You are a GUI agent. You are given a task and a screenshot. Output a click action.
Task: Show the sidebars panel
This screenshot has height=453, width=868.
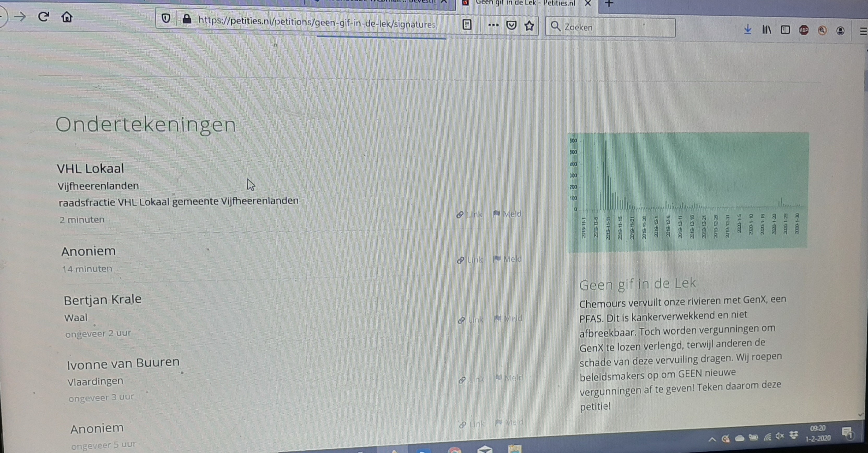tap(785, 30)
